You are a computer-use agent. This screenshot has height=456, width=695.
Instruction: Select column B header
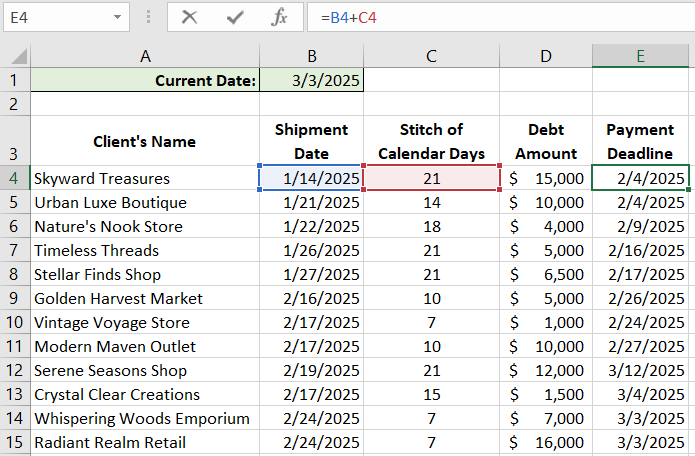[x=312, y=56]
